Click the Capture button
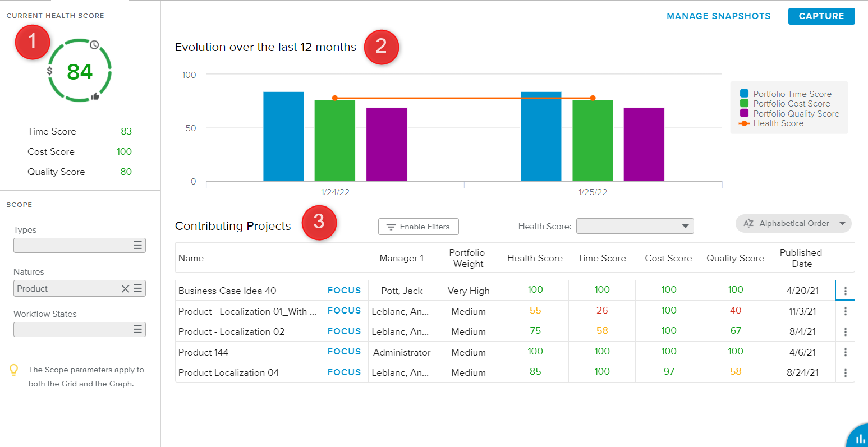 [x=821, y=16]
